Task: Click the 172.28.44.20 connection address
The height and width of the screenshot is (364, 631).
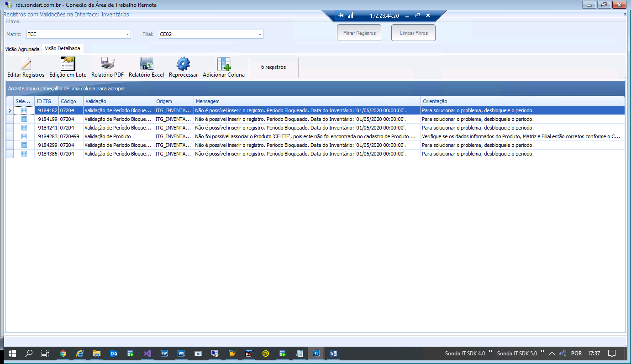Action: (384, 16)
